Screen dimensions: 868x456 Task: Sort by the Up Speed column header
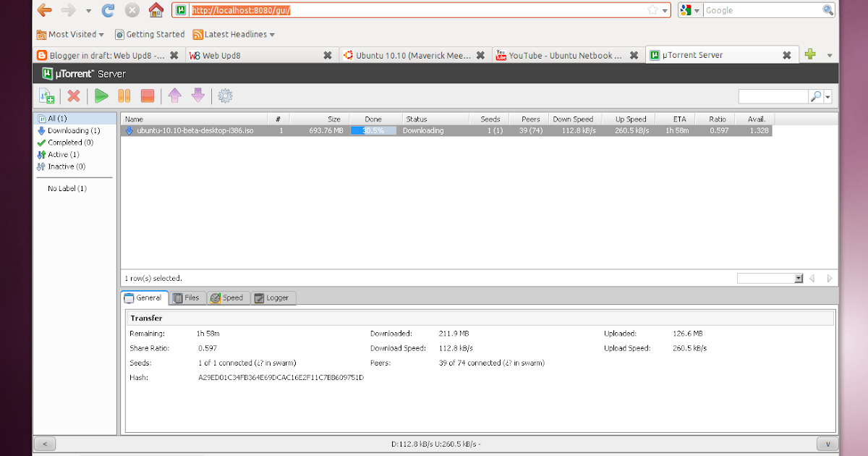click(x=628, y=119)
